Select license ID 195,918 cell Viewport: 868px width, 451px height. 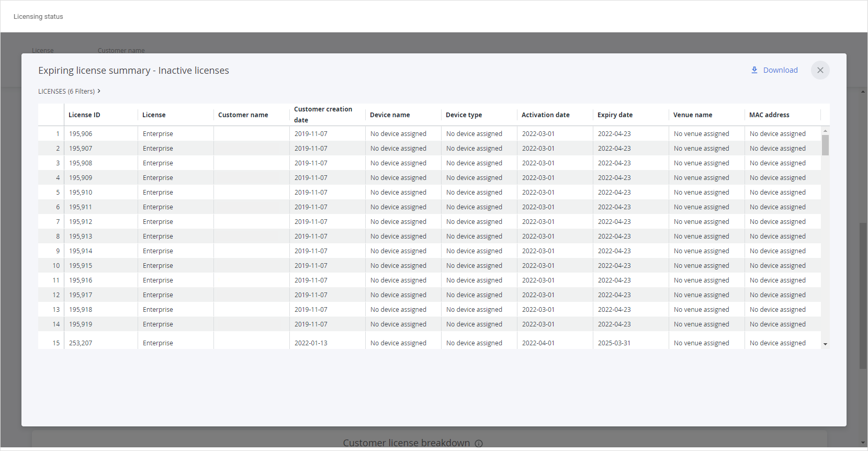point(101,310)
